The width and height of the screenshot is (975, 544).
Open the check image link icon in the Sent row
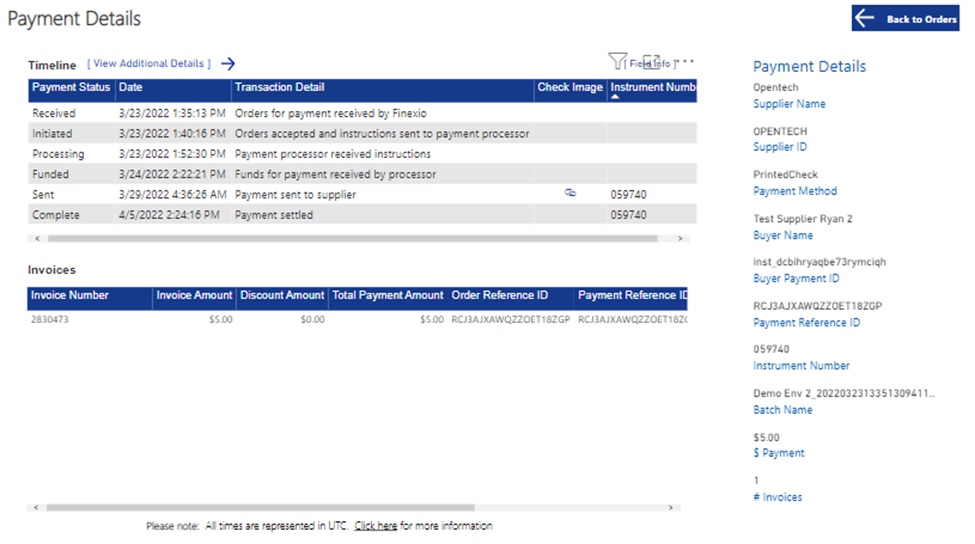570,194
